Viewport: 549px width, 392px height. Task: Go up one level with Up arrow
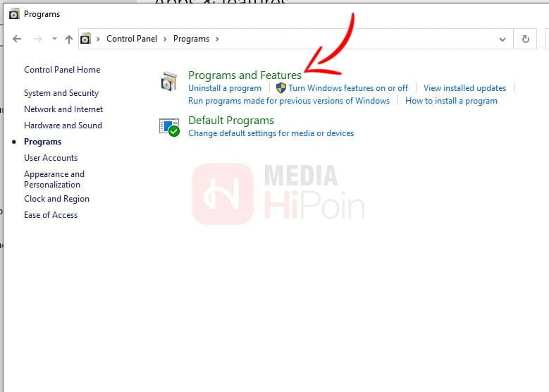pyautogui.click(x=69, y=39)
